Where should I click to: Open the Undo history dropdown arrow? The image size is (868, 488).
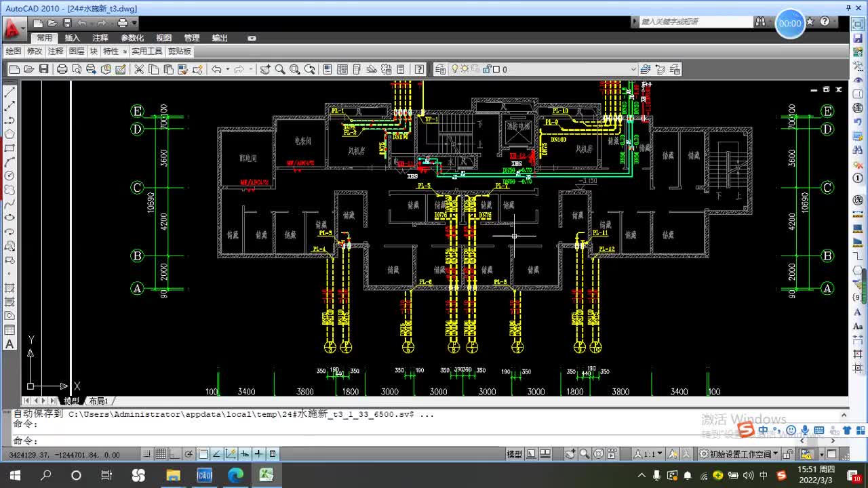(227, 69)
